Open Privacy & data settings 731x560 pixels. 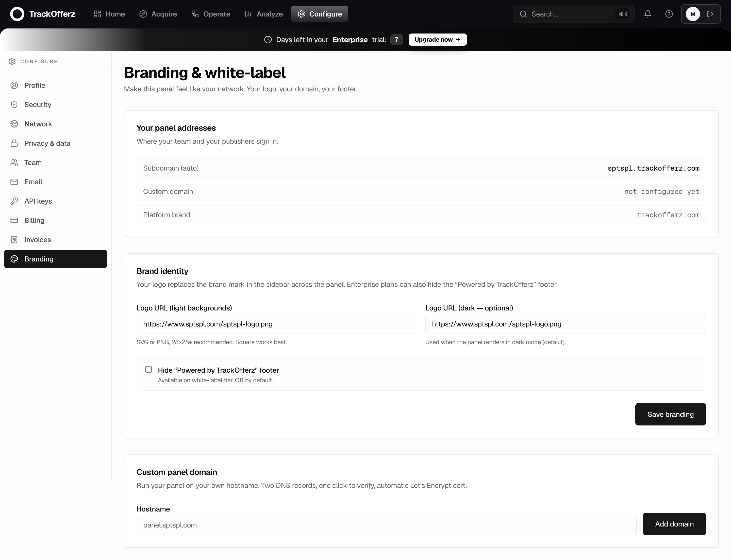coord(56,143)
